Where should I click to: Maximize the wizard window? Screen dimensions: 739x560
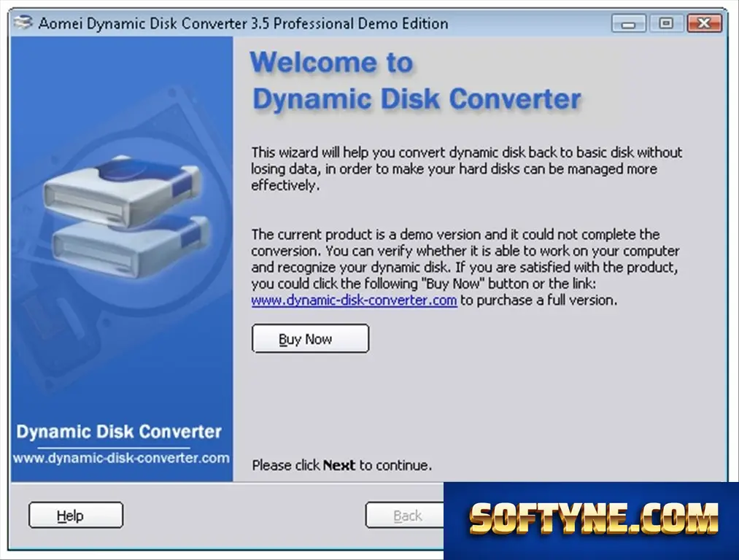click(666, 23)
